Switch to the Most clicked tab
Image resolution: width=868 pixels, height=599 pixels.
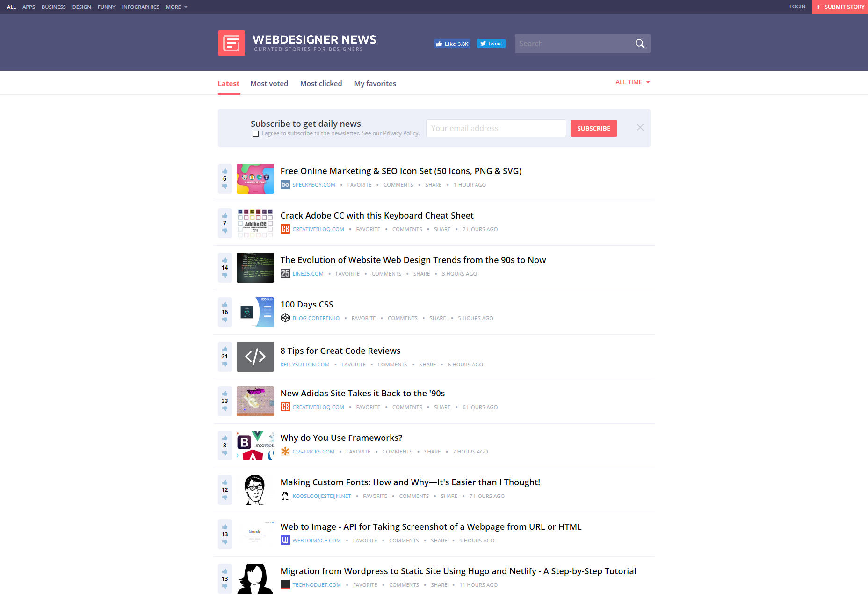tap(321, 84)
